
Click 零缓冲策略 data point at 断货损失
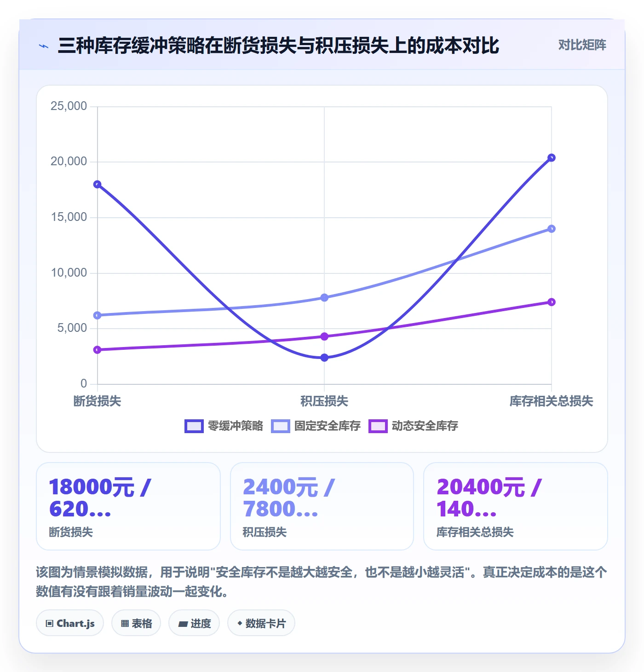tap(98, 185)
